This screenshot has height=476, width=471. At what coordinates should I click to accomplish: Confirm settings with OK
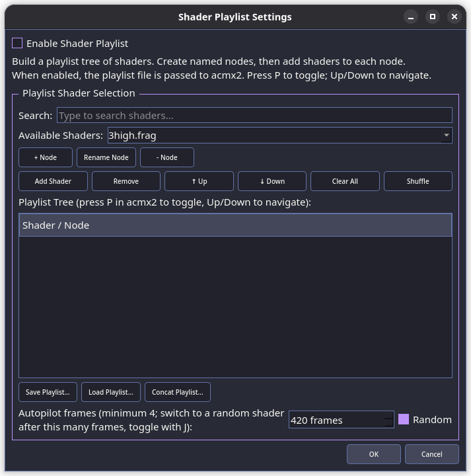[x=374, y=454]
